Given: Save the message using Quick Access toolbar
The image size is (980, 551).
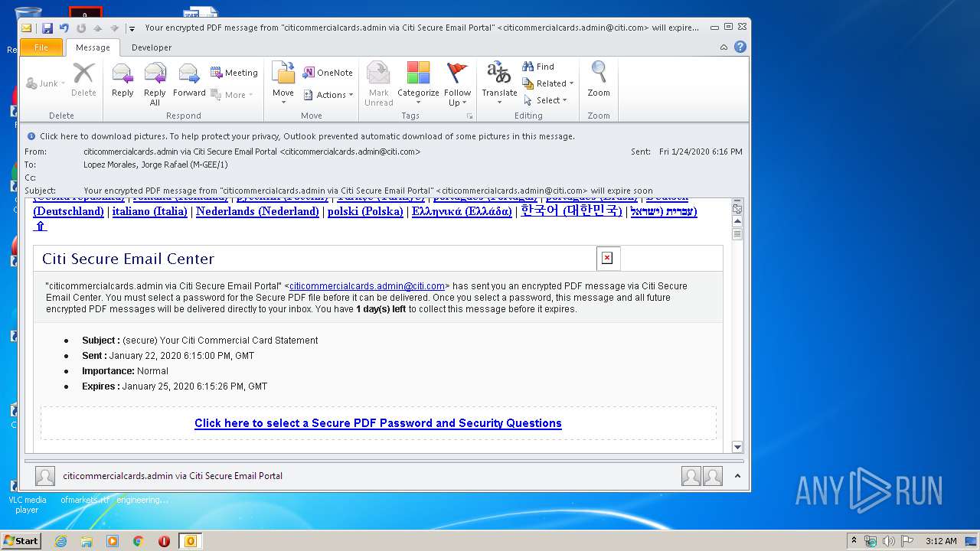Looking at the screenshot, I should click(x=47, y=28).
